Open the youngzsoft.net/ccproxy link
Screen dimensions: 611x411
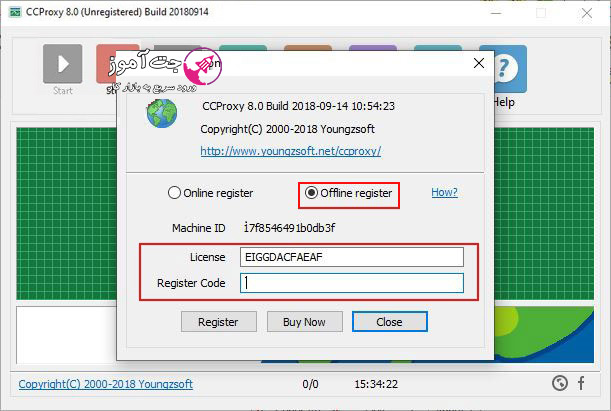291,151
